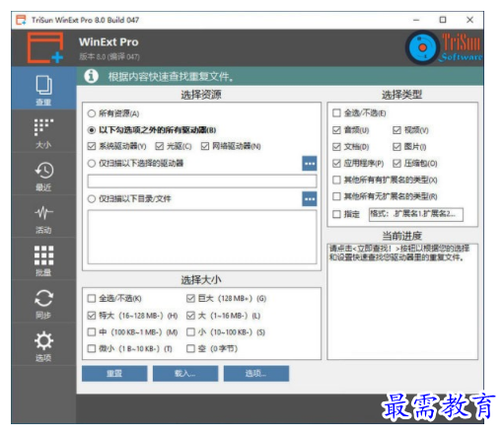The image size is (504, 437).
Task: Click the 选择大小 section heading
Action: [201, 280]
